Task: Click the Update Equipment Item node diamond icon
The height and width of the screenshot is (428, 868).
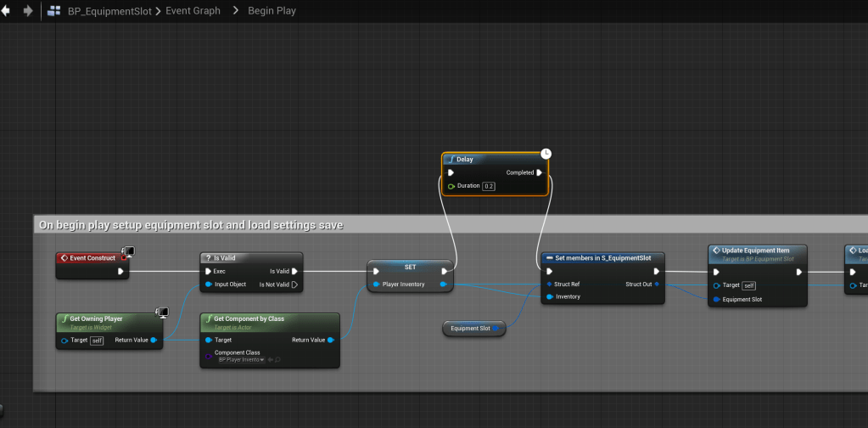Action: [717, 251]
